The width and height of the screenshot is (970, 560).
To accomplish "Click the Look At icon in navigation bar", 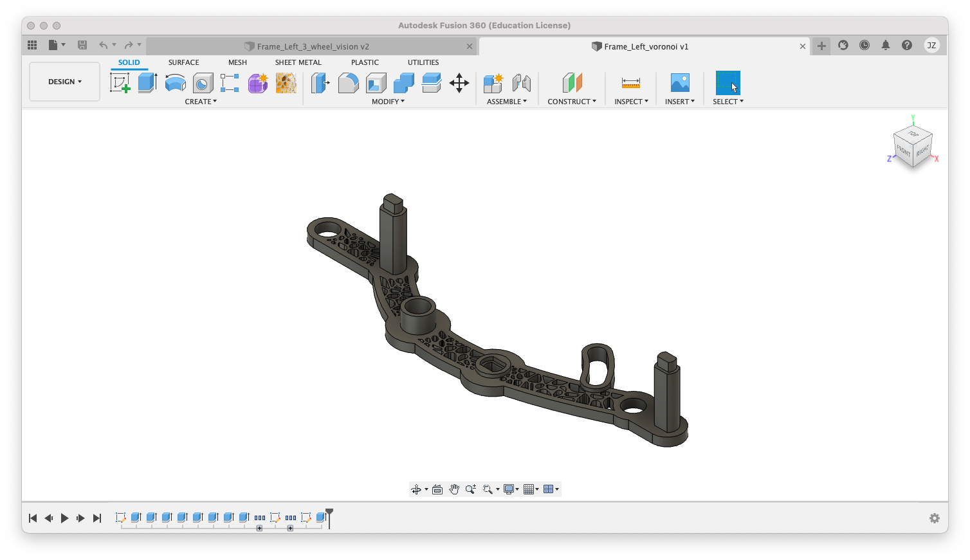I will click(x=437, y=489).
